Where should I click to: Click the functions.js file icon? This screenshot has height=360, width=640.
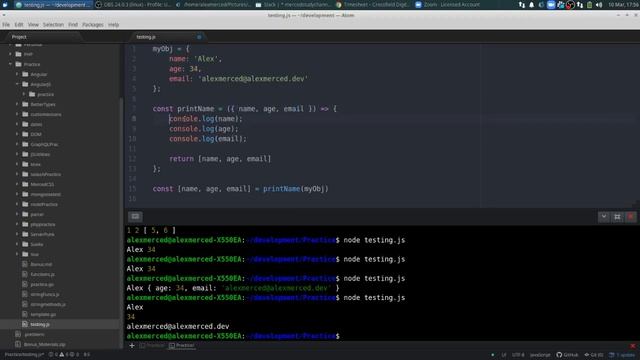[x=25, y=274]
